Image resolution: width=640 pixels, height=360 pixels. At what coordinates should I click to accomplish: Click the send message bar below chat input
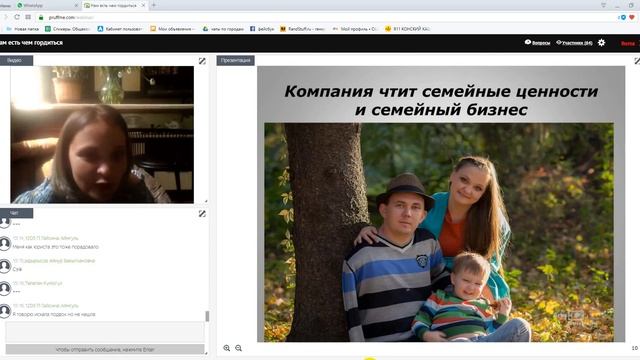105,349
